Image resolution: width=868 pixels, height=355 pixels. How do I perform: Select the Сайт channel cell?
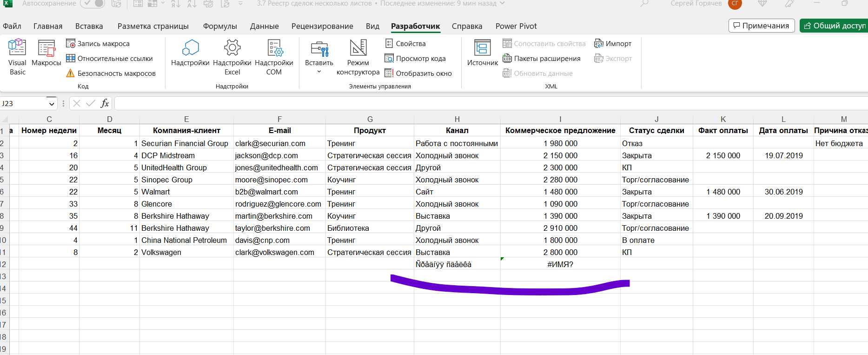[x=457, y=192]
